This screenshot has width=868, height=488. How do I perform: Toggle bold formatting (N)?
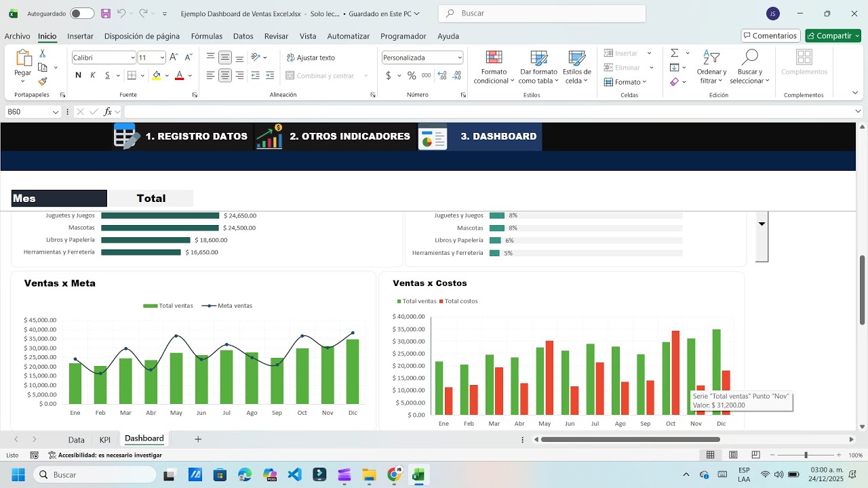tap(78, 75)
